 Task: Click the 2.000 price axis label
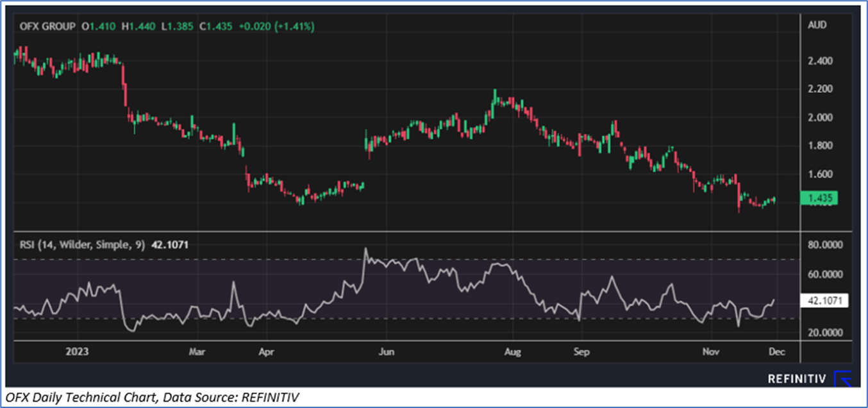coord(821,117)
